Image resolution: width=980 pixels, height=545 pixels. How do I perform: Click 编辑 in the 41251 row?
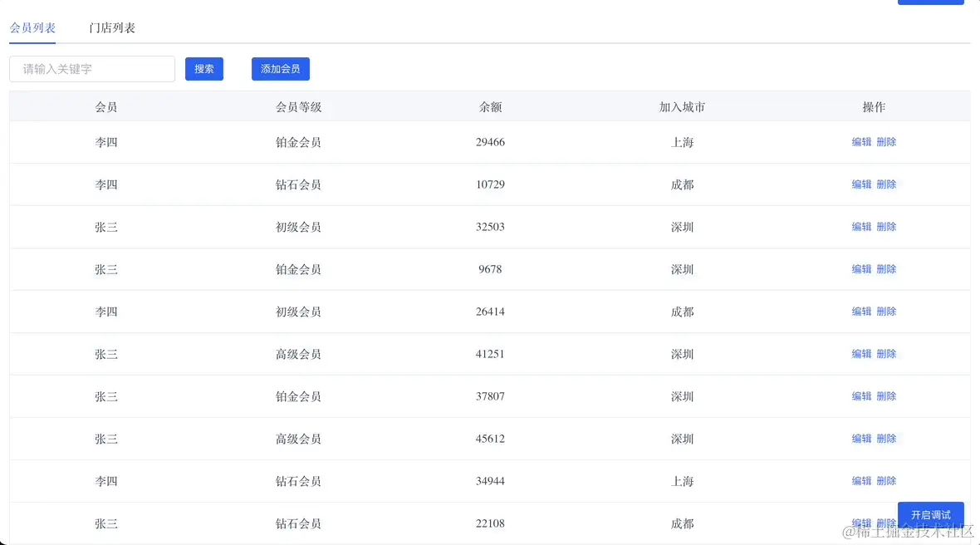pos(861,354)
